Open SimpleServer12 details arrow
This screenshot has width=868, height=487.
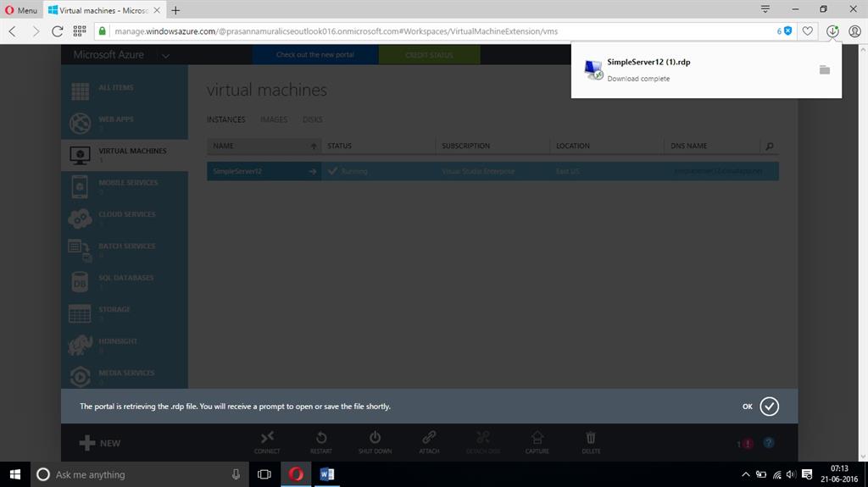(312, 172)
